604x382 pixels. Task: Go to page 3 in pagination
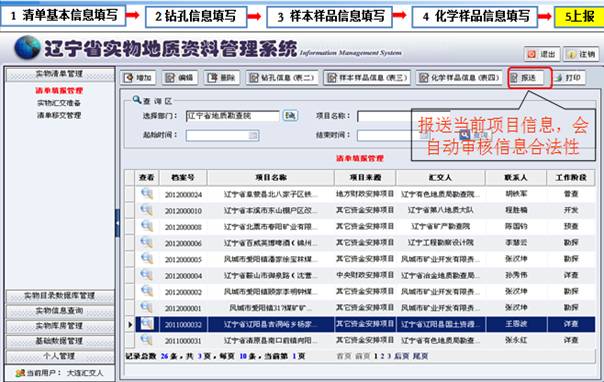tap(389, 356)
